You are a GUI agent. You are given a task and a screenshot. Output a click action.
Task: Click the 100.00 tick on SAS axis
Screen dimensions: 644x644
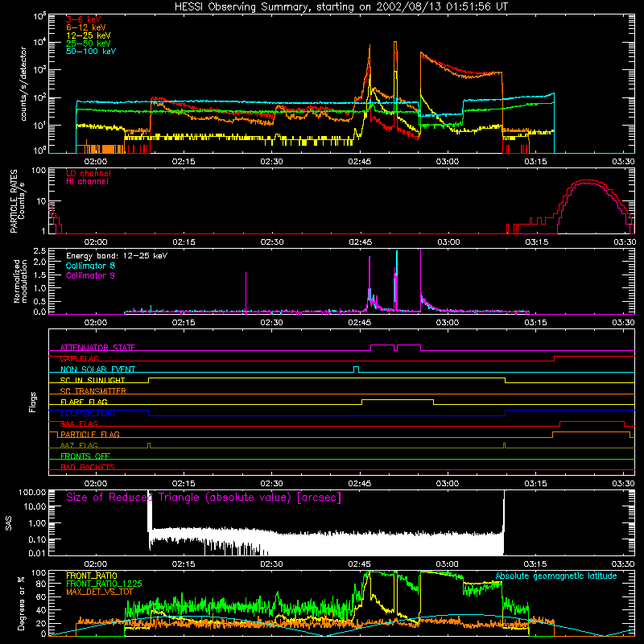[32, 492]
